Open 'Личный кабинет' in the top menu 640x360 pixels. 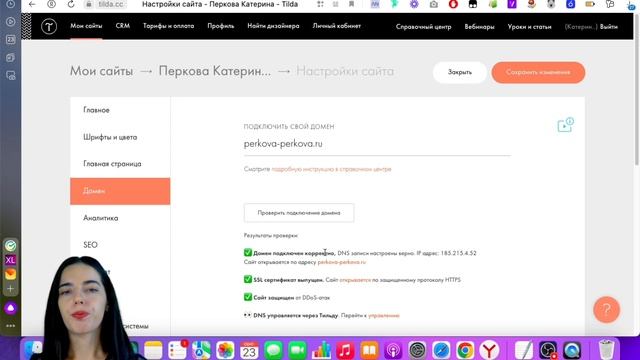pyautogui.click(x=337, y=26)
